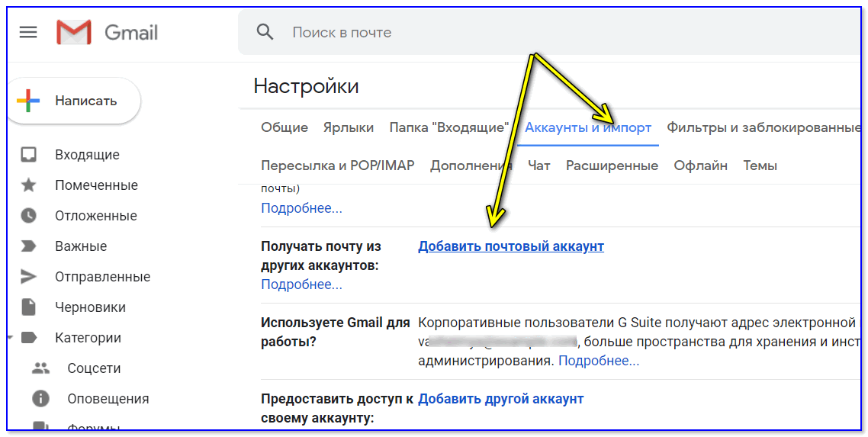Open the Соцсети category
The height and width of the screenshot is (437, 868).
click(94, 368)
